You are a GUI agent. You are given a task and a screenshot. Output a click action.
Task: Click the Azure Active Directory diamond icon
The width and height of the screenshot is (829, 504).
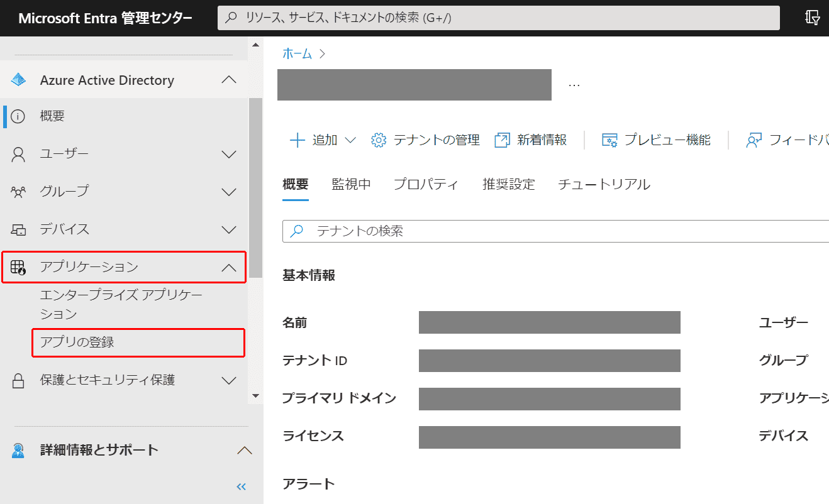click(x=18, y=80)
